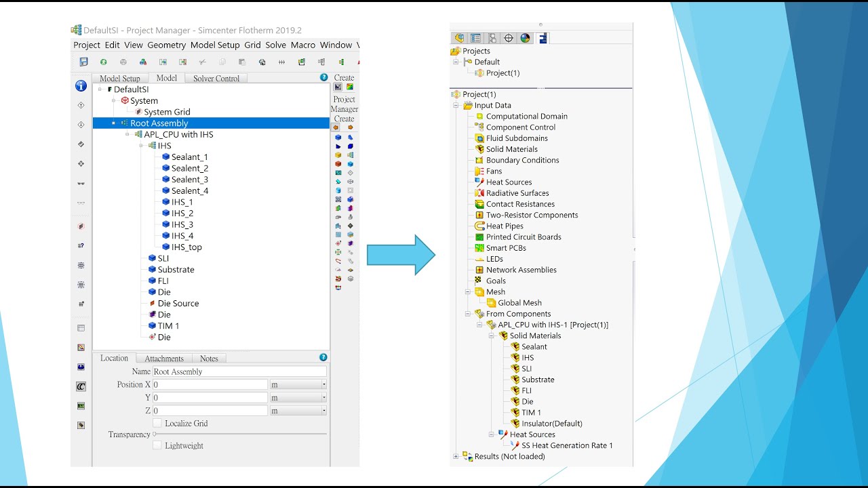Click the blue F project tab icon

pos(542,38)
